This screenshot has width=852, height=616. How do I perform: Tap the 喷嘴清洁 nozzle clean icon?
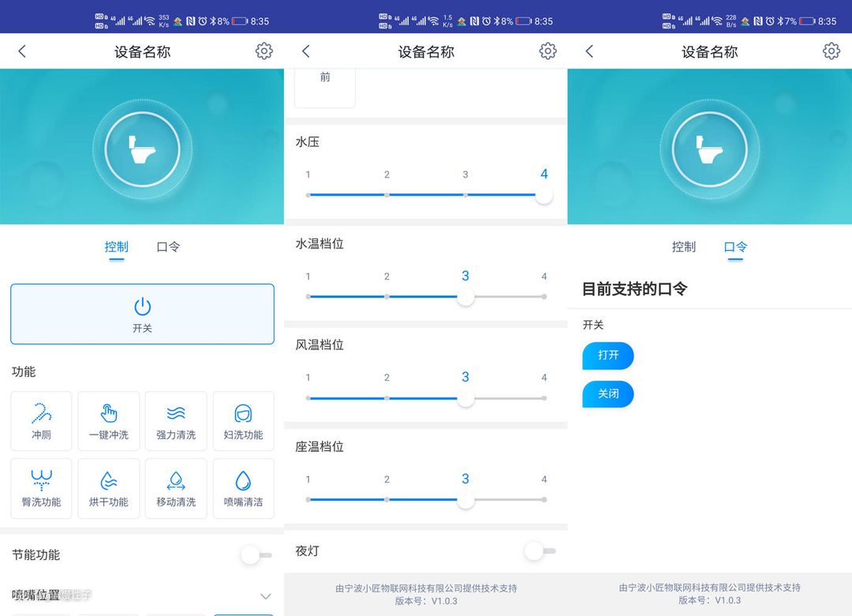(x=243, y=488)
